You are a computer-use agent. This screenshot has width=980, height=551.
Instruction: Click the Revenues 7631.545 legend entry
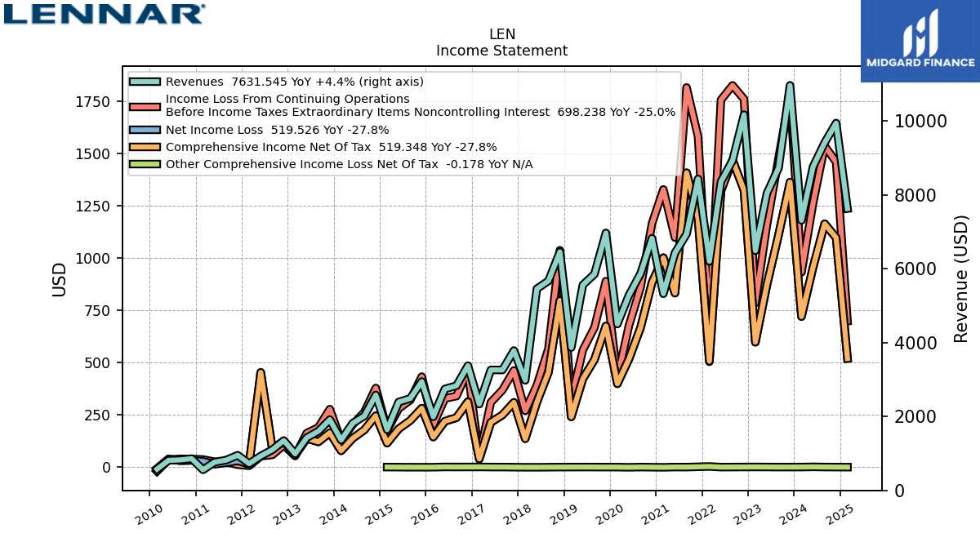295,82
